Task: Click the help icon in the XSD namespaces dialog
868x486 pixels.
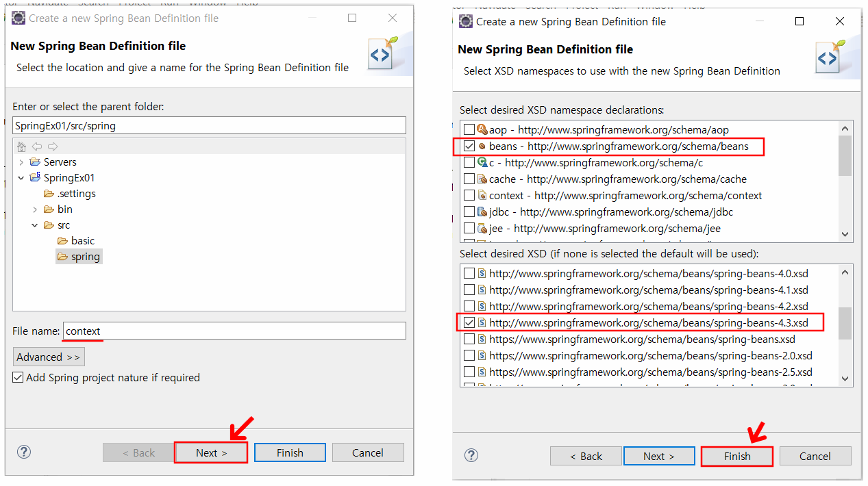Action: 471,455
